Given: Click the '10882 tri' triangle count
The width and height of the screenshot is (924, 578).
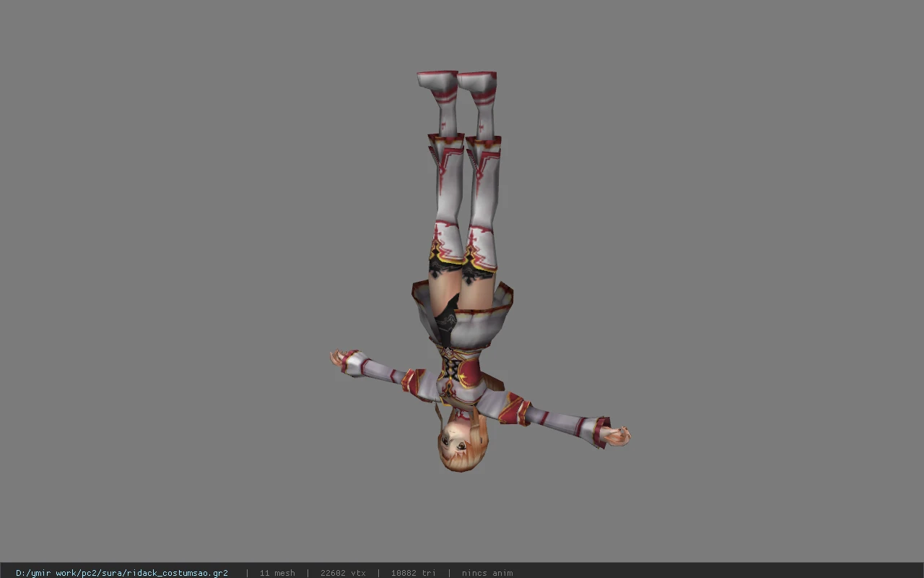Looking at the screenshot, I should tap(414, 573).
